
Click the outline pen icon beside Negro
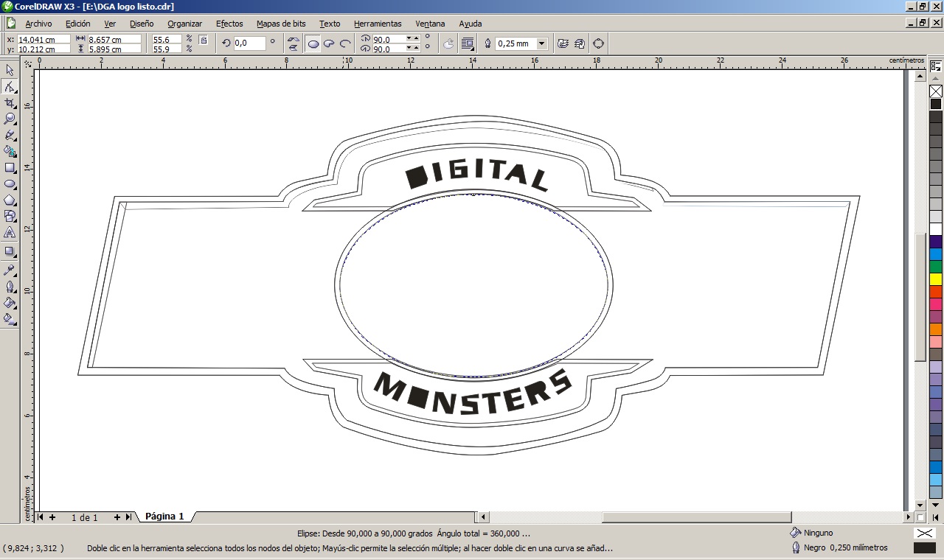796,547
